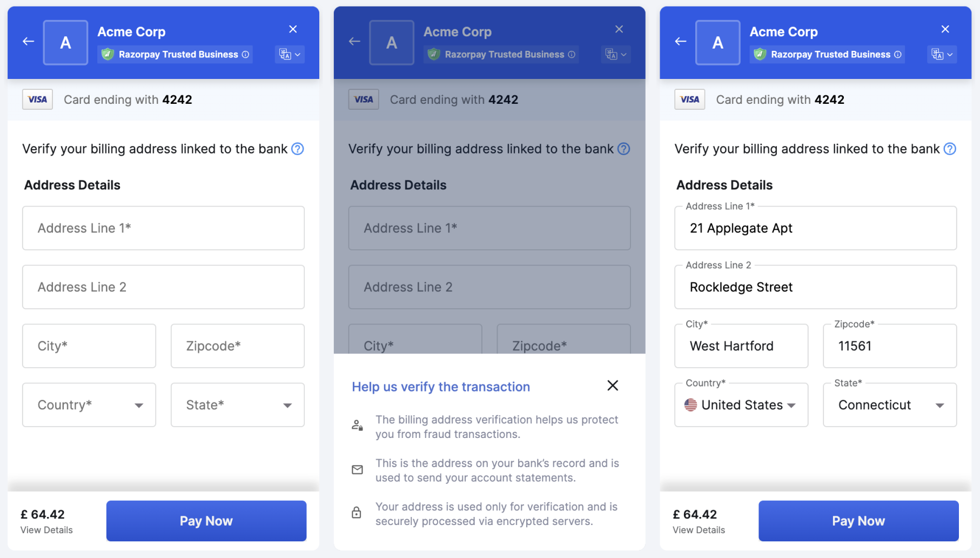Click help question icon in left panel
Viewport: 980px width, 558px height.
(298, 149)
